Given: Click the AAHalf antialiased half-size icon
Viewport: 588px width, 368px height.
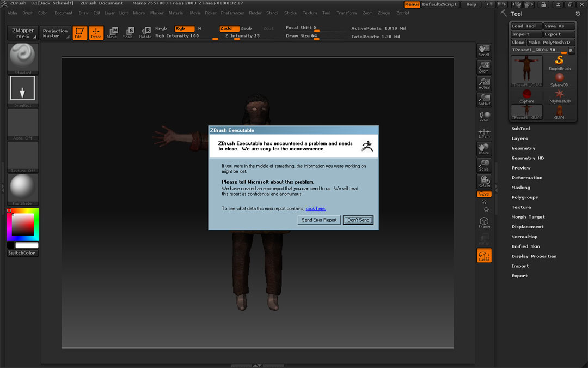Looking at the screenshot, I should (484, 100).
